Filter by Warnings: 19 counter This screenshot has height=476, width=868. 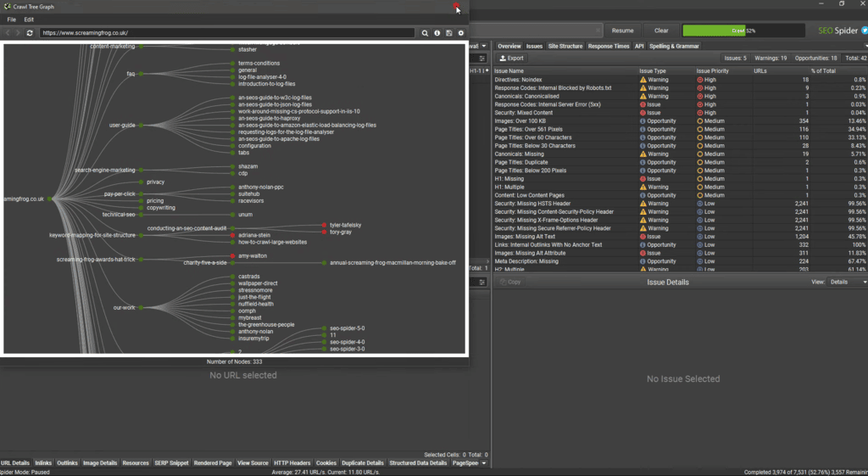771,59
